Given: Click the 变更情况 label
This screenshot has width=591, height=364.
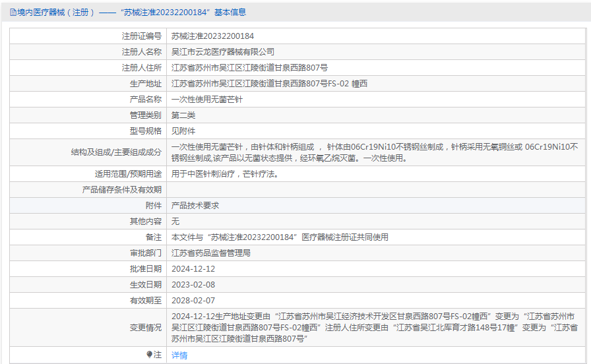Looking at the screenshot, I should click(x=146, y=328).
